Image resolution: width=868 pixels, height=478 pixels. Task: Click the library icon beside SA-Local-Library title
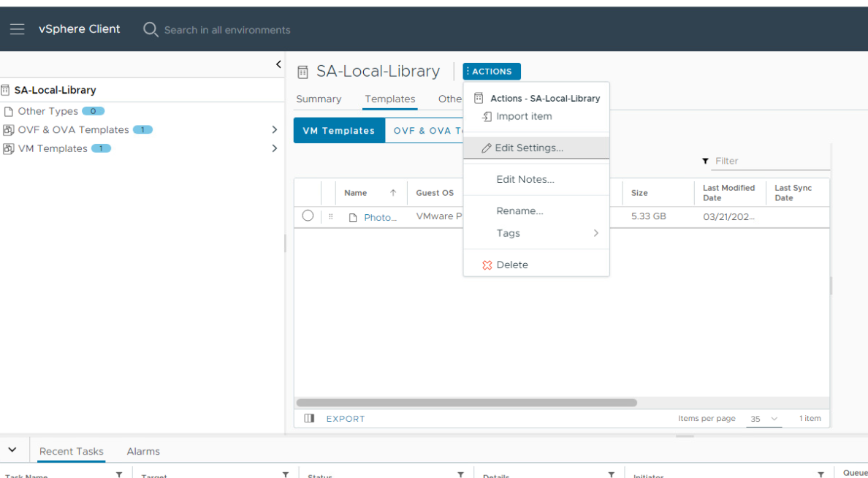[302, 72]
